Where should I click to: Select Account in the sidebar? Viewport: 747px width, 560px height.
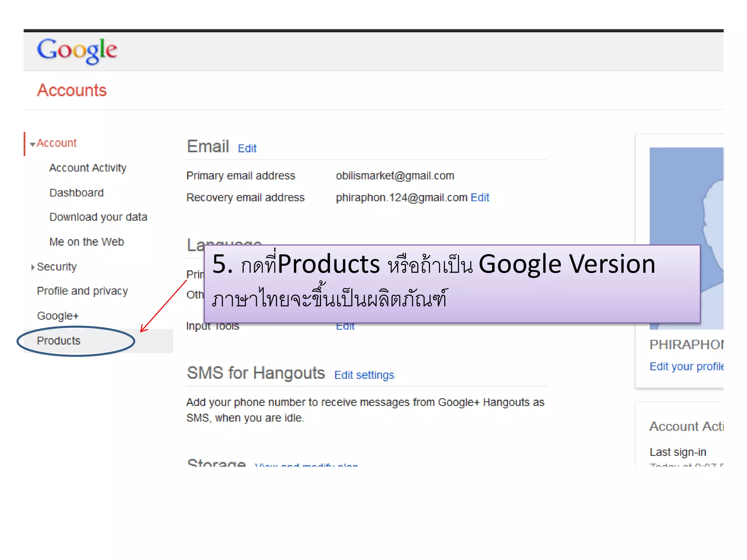coord(57,143)
